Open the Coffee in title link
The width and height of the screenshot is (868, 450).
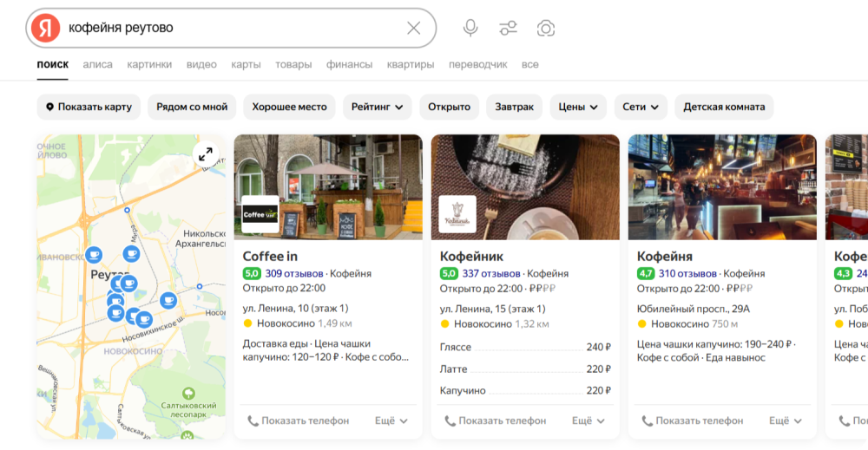pos(270,257)
